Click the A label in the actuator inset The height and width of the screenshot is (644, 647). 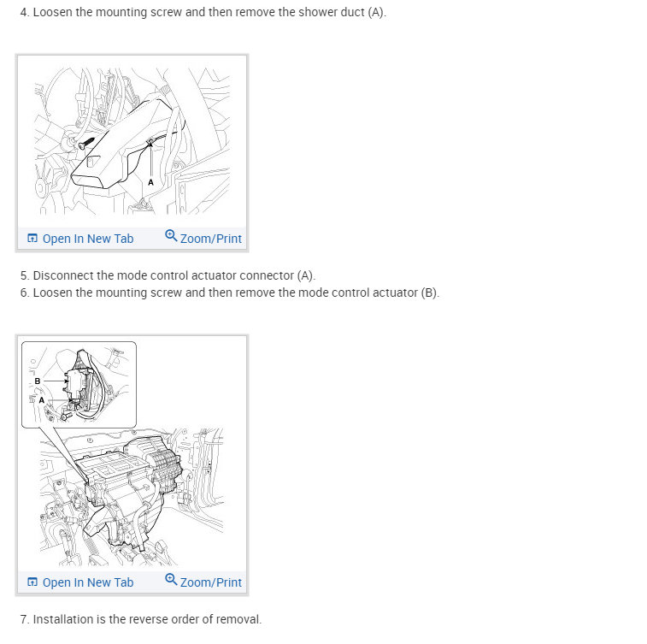click(41, 400)
